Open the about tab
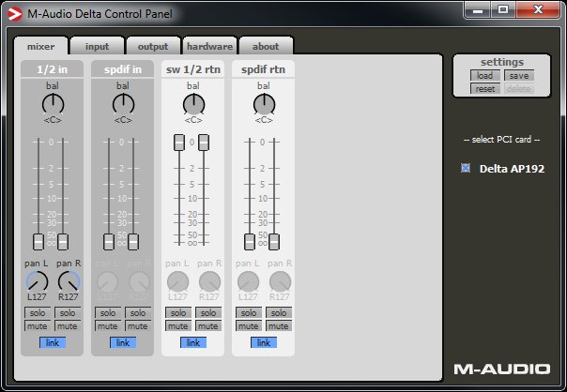567x392 pixels. (x=266, y=46)
